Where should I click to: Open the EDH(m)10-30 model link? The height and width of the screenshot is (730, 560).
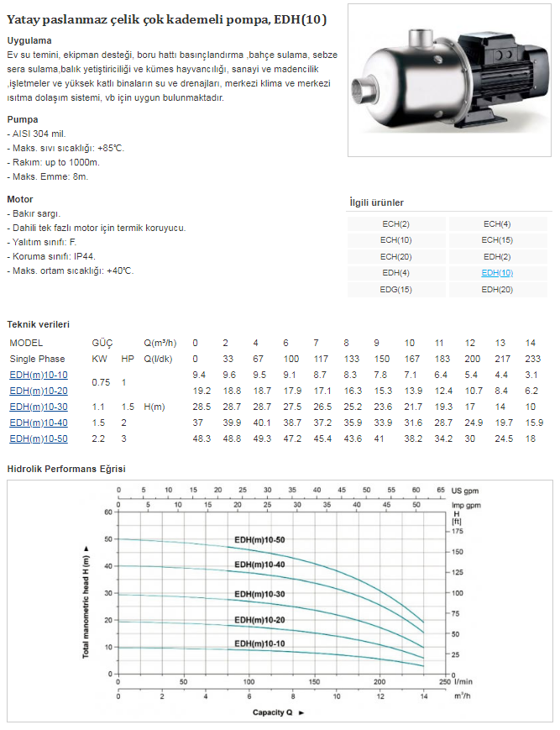(39, 407)
